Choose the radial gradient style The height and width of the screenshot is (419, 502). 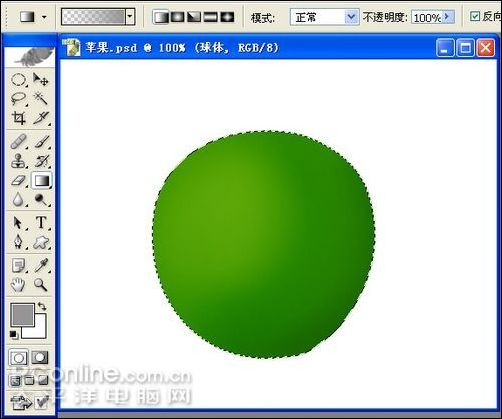click(x=177, y=17)
